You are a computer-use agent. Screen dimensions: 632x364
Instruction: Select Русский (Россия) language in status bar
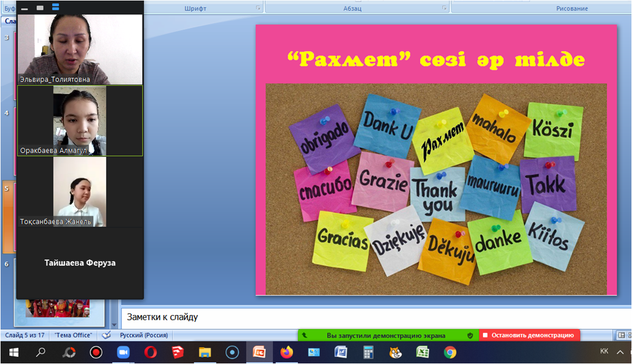coord(144,335)
